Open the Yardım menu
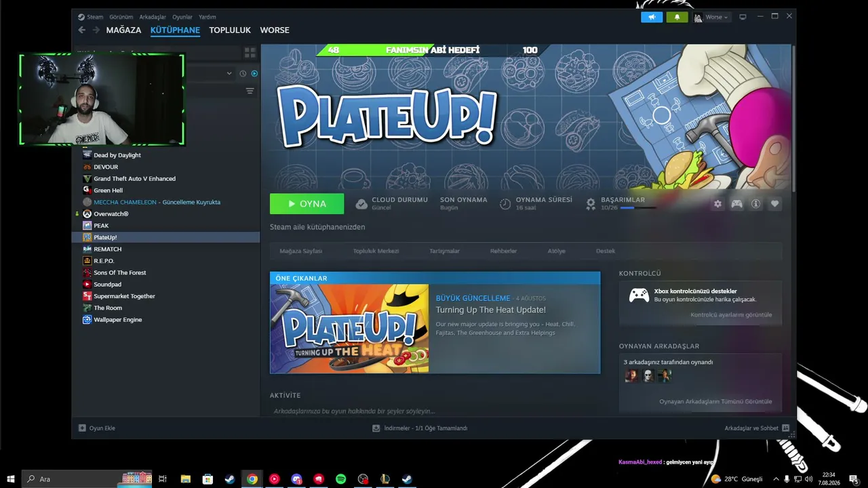Screen dimensions: 868x488 coord(208,17)
